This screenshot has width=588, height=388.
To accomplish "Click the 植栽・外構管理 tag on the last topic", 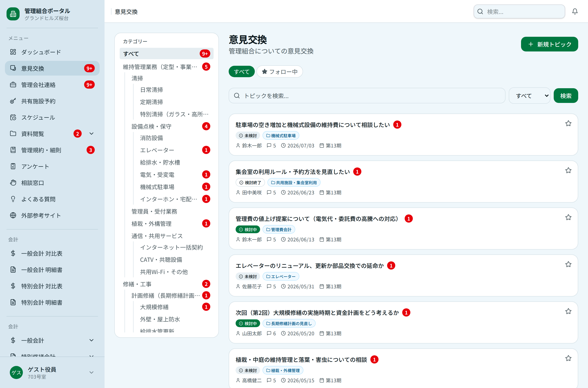I will (x=283, y=370).
